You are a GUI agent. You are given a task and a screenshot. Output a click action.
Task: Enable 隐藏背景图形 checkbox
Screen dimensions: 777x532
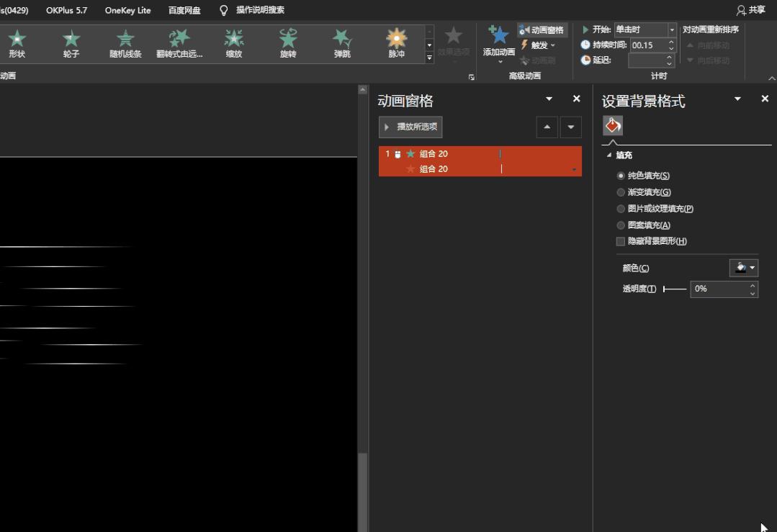(x=621, y=241)
